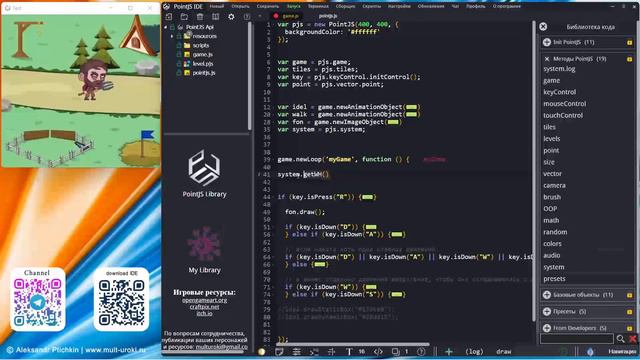The height and width of the screenshot is (360, 640).
Task: Open the craftpix.net link
Action: pos(204,307)
